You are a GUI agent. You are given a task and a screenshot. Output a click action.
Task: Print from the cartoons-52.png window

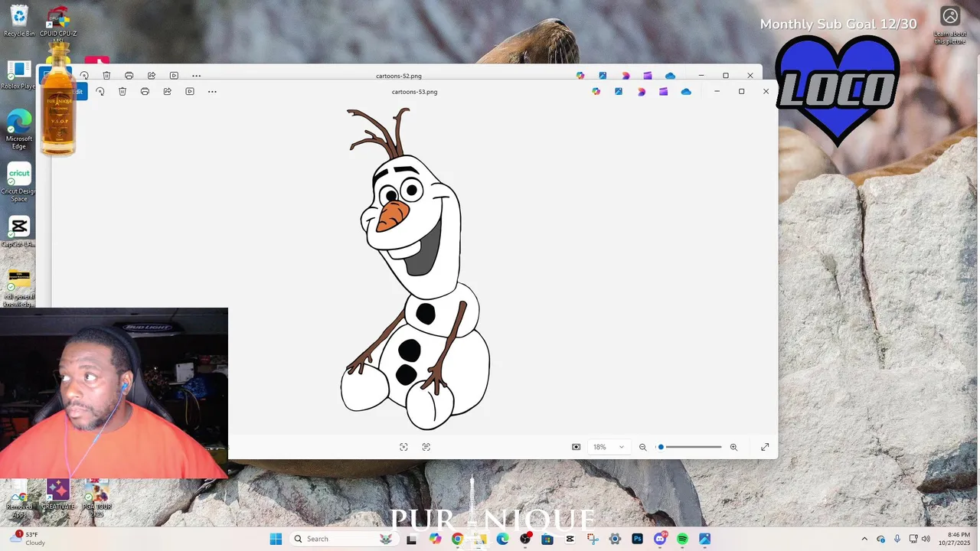[129, 76]
